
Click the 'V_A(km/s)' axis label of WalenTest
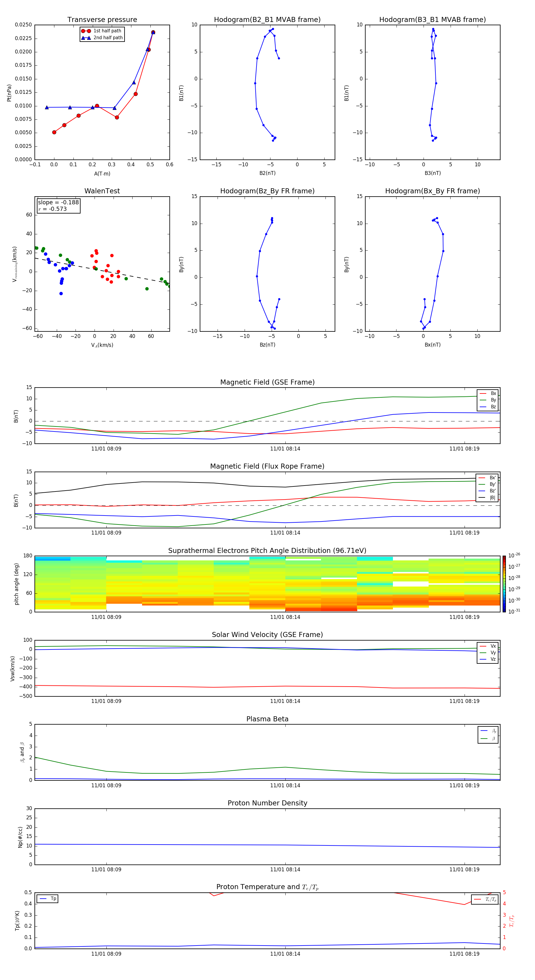pyautogui.click(x=102, y=345)
